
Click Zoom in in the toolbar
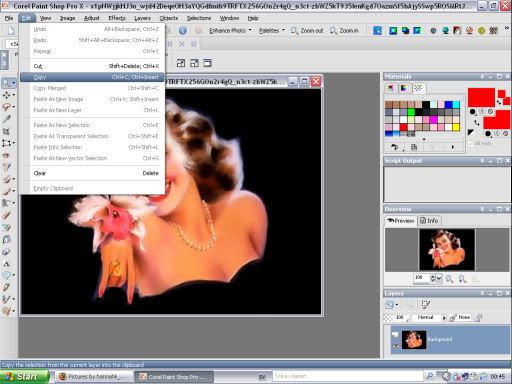[344, 31]
